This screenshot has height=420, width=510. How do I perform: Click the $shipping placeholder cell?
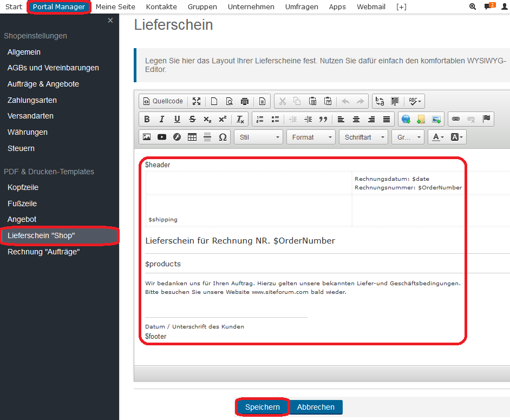point(163,219)
